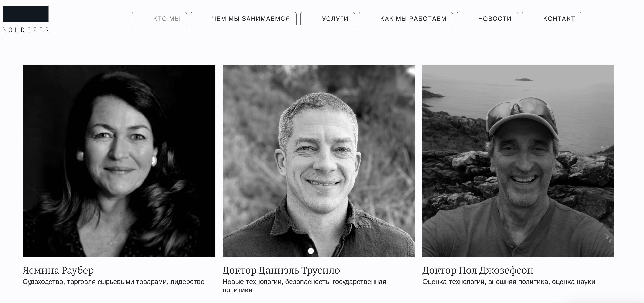The height and width of the screenshot is (303, 644).
Task: Switch to the НОВОСТИ tab
Action: 487,19
